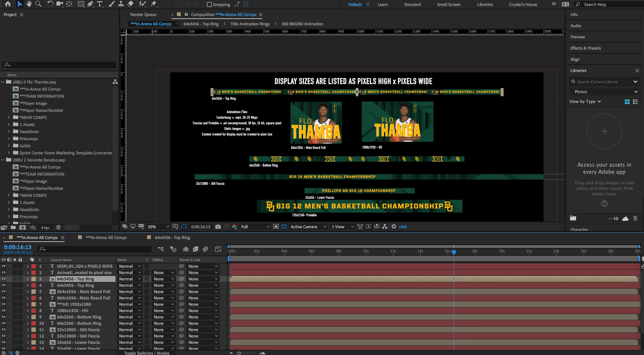Select the Rectangle shape tool
Screen dimensions: 644x355
[81, 4]
